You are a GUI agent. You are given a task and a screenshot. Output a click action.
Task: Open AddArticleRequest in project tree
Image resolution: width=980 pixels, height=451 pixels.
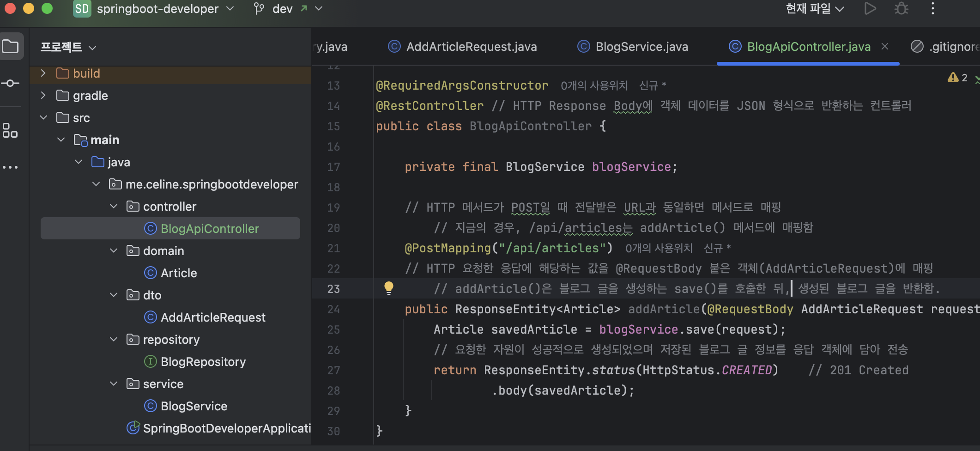[x=170, y=317]
